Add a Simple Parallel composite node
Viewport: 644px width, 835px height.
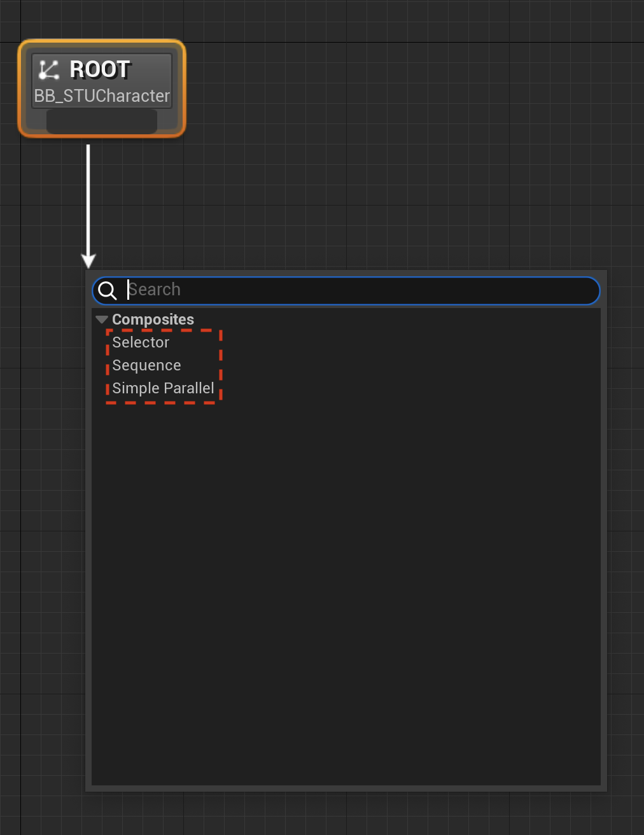163,388
